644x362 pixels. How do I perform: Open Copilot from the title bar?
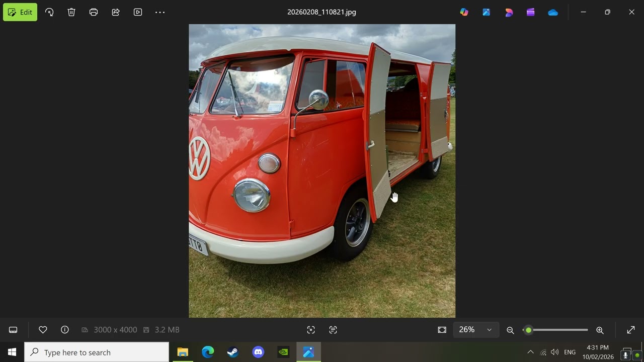click(x=464, y=12)
